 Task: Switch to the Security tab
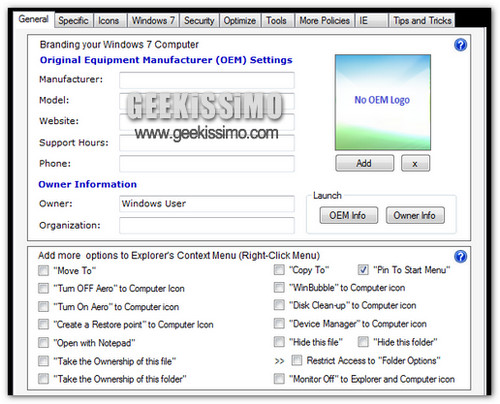(x=199, y=21)
